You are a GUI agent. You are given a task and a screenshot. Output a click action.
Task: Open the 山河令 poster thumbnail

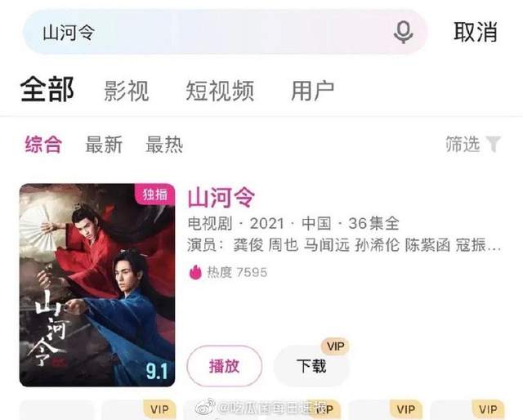(97, 285)
